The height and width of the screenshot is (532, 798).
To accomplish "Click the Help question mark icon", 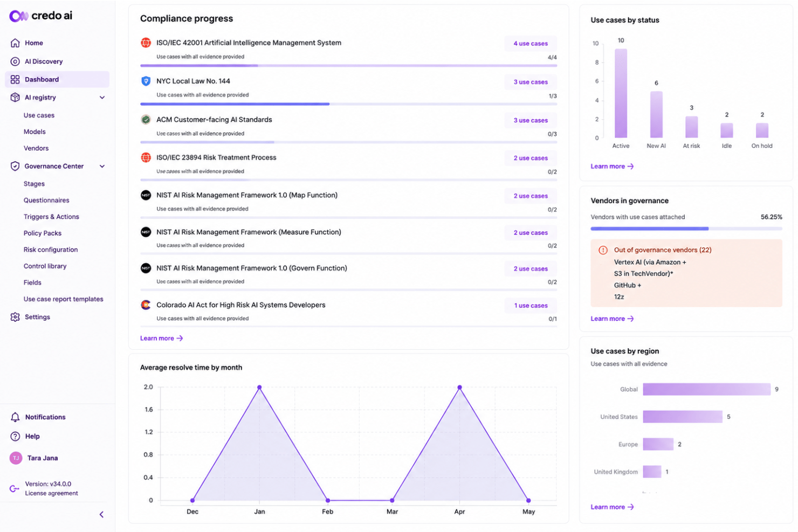I will [x=15, y=437].
